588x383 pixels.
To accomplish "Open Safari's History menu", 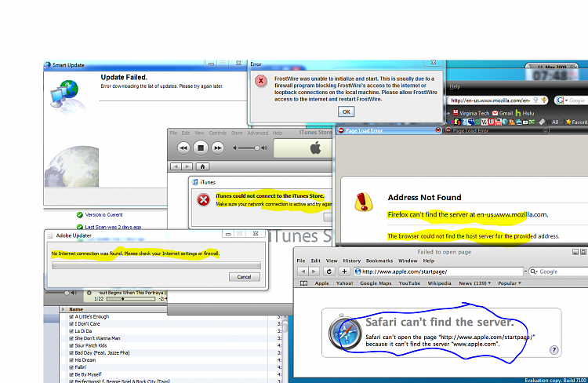I will [352, 261].
